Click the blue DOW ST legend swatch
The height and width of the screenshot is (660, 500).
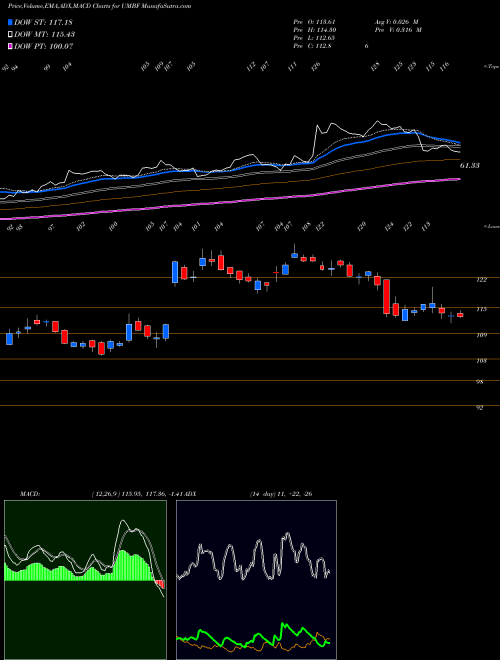(x=10, y=22)
